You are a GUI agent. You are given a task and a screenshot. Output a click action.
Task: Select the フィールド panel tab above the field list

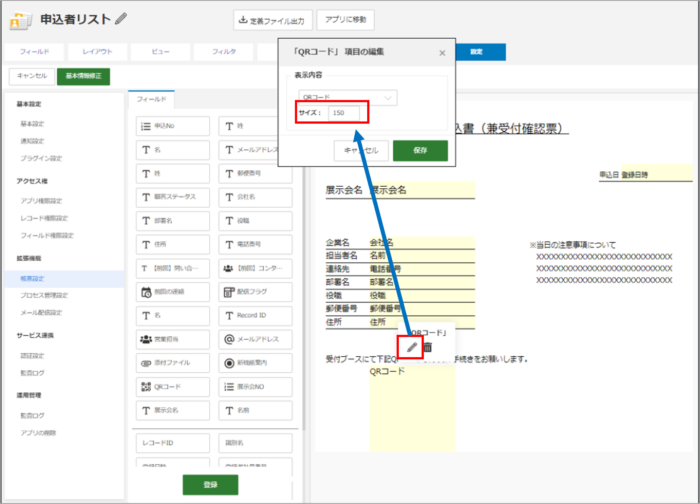151,100
